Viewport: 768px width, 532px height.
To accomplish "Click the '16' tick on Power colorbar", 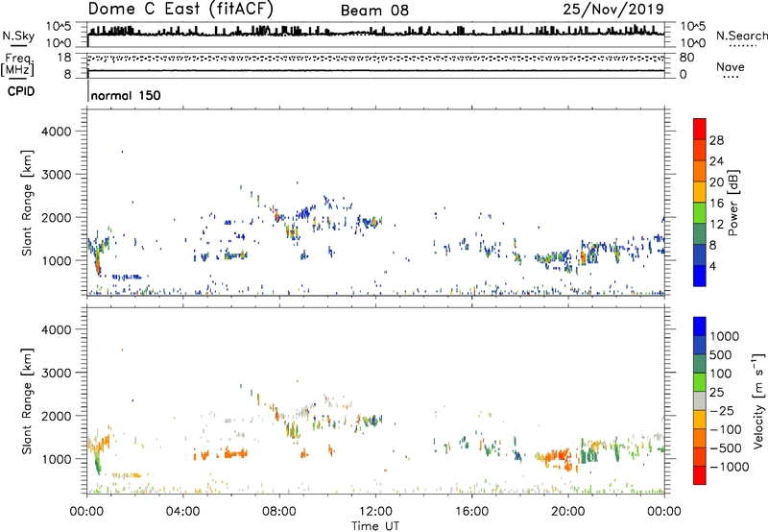I will click(x=716, y=204).
